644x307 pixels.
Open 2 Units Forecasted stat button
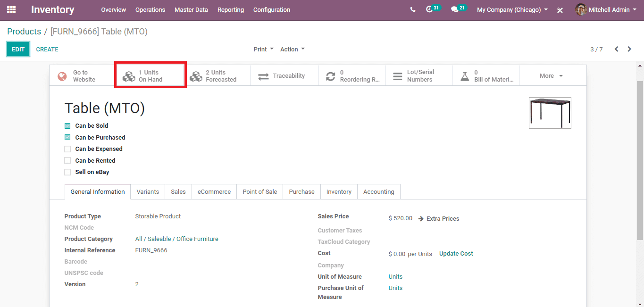[x=217, y=76]
